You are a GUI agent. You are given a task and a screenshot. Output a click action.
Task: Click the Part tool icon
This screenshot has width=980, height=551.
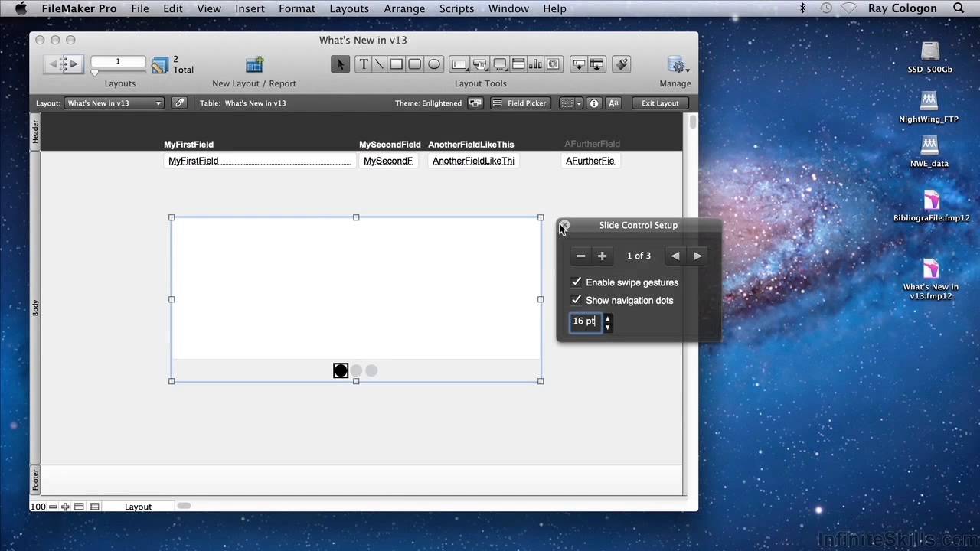(x=597, y=64)
